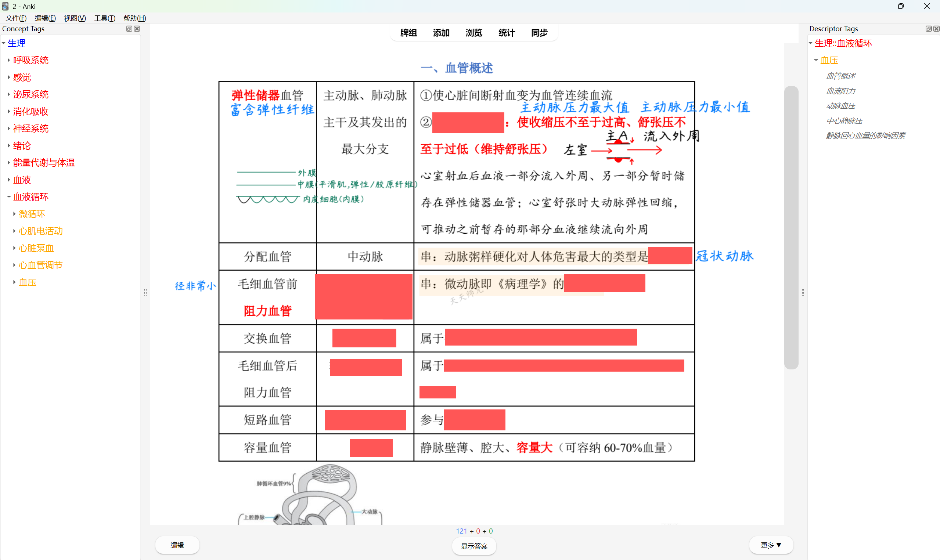This screenshot has height=560, width=940.
Task: Click 添加 to add a card
Action: coord(441,33)
